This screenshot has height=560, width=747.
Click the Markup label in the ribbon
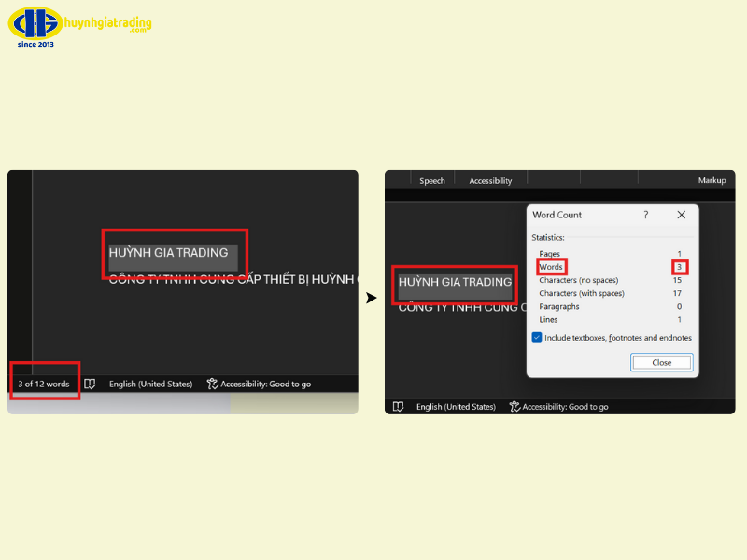click(712, 180)
